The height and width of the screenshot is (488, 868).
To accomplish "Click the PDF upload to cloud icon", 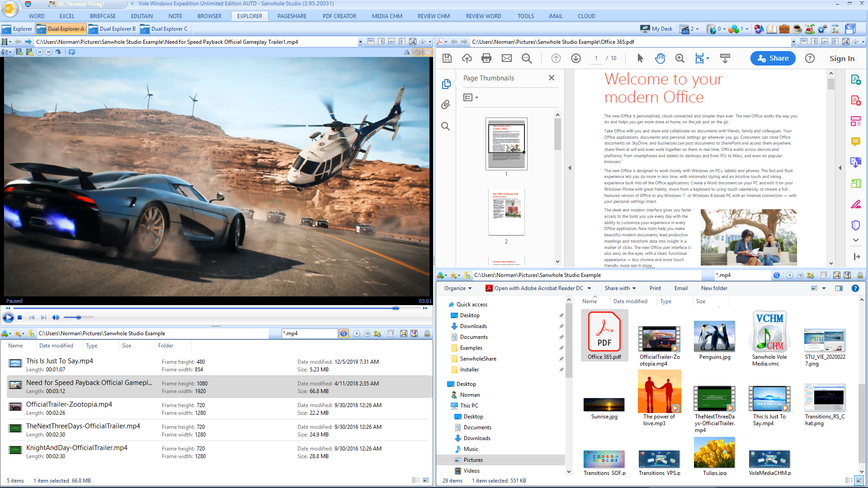I will 467,58.
